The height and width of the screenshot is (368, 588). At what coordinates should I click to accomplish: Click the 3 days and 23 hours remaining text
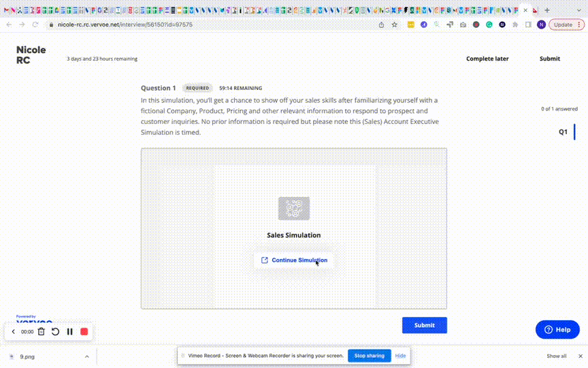pos(102,59)
